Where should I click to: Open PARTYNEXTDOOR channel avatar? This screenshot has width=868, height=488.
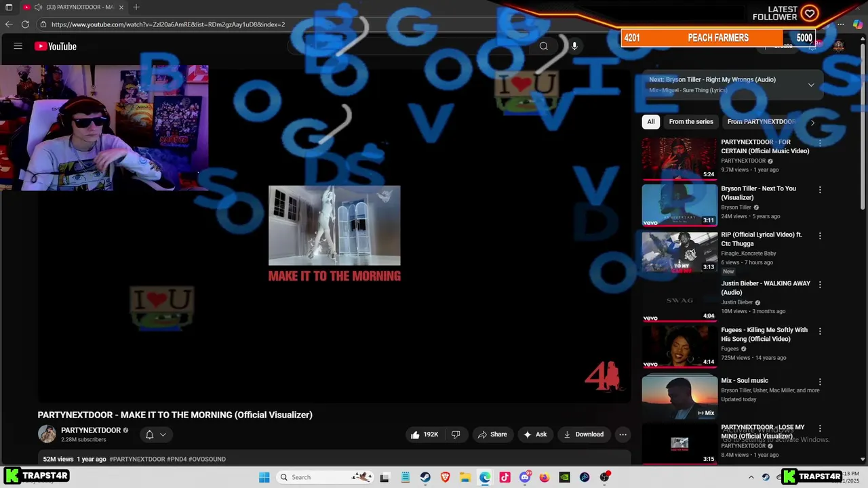point(47,434)
